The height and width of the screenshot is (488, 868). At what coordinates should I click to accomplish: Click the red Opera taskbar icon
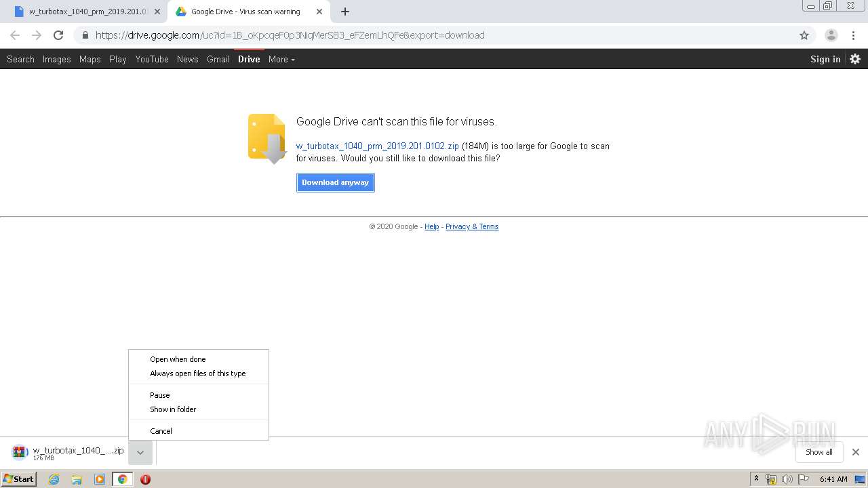pyautogui.click(x=145, y=479)
